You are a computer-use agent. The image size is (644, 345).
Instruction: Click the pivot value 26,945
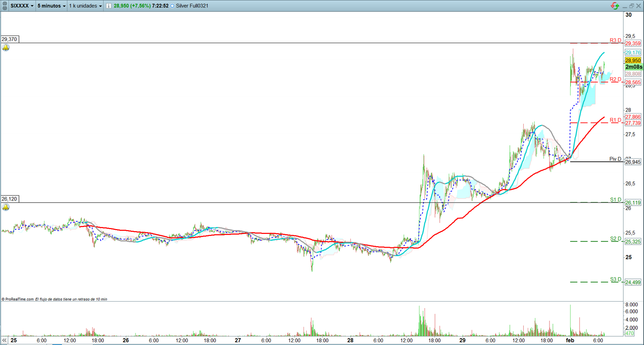click(x=633, y=162)
